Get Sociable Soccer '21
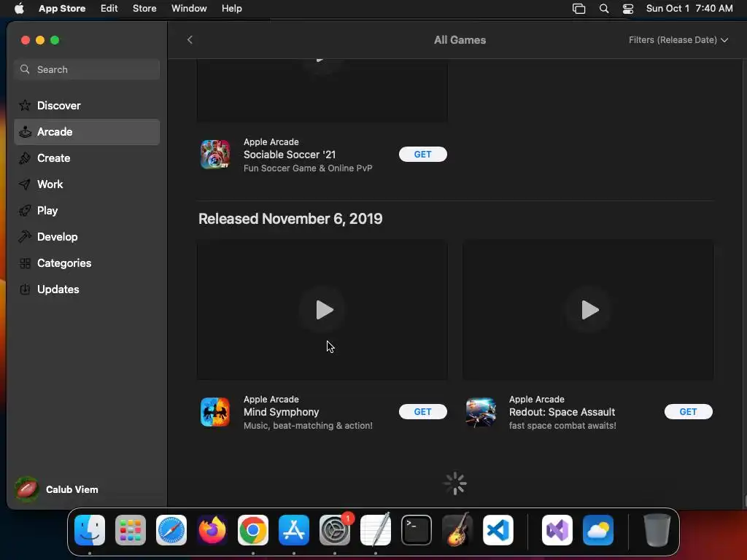747x560 pixels. (423, 155)
